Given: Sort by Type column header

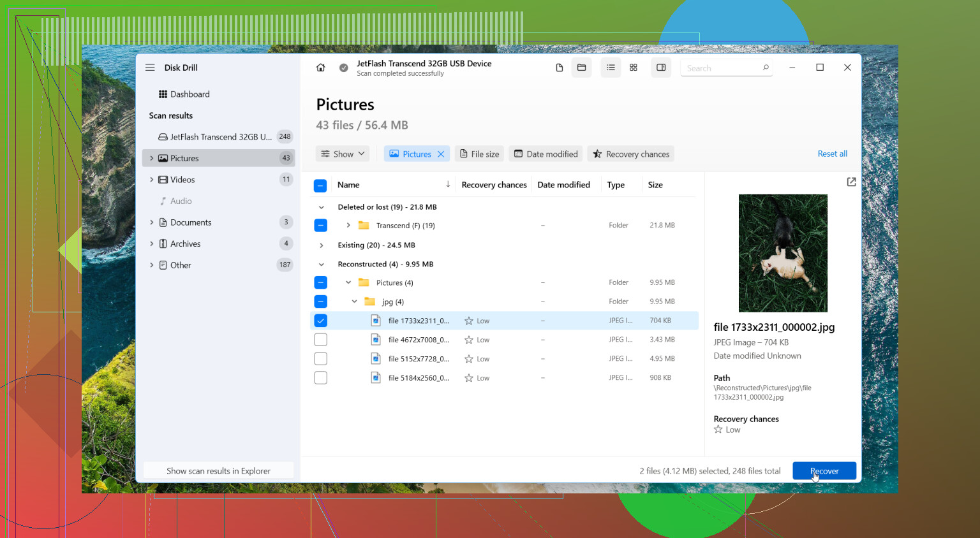Looking at the screenshot, I should point(616,185).
